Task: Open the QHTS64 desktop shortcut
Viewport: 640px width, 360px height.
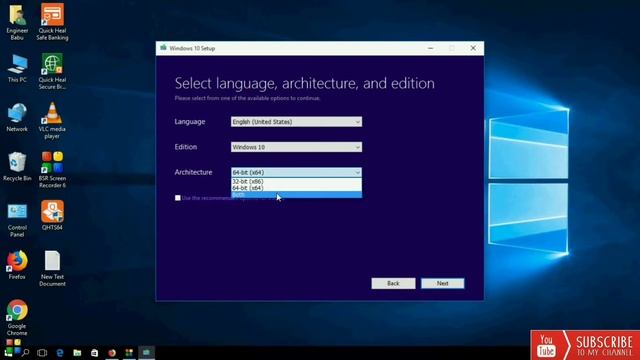Action: click(x=52, y=216)
